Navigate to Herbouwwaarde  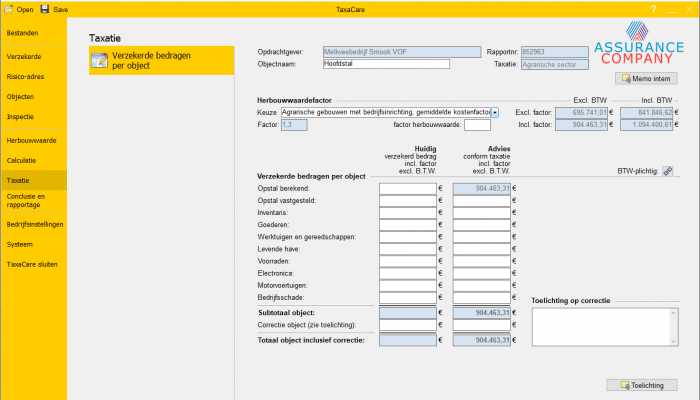coord(31,141)
